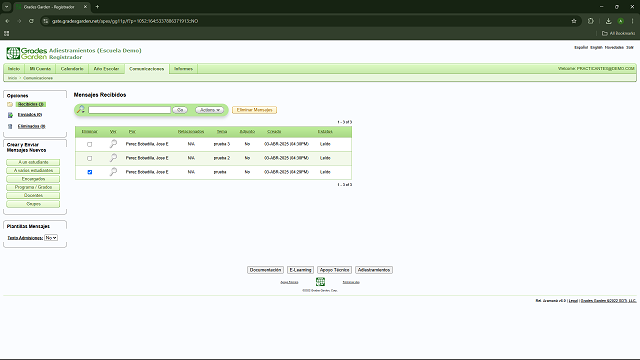The height and width of the screenshot is (360, 640).
Task: Click the Recibidos folder icon
Action: [x=10, y=104]
